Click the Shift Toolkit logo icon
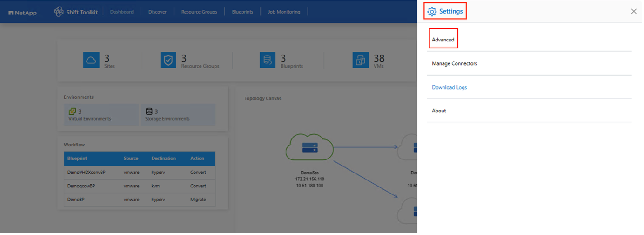Image resolution: width=644 pixels, height=235 pixels. coord(59,12)
